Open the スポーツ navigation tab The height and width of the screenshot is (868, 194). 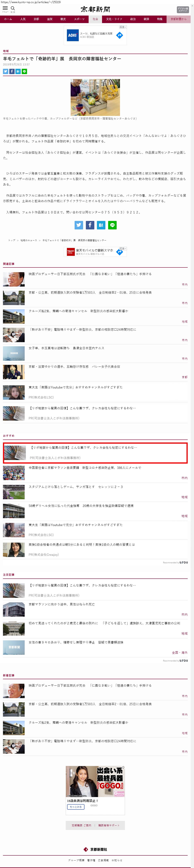click(x=79, y=19)
